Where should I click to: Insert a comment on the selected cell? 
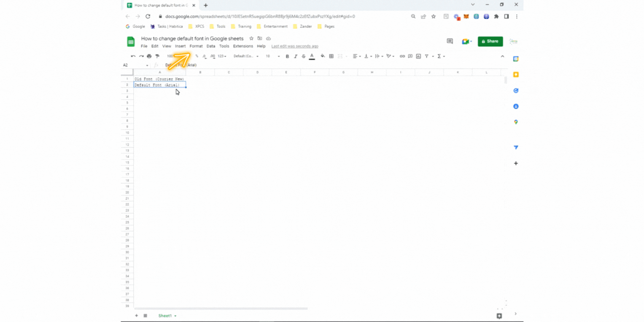pyautogui.click(x=410, y=56)
